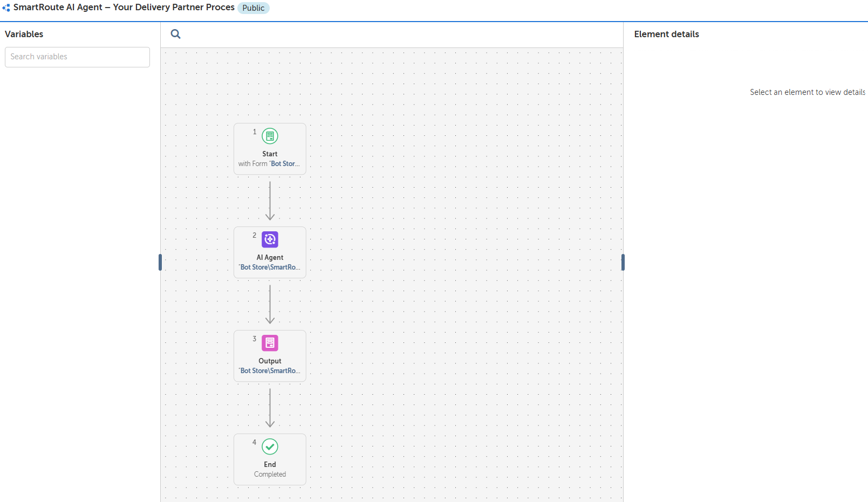The height and width of the screenshot is (502, 868).
Task: Select the End node's Completed label
Action: [x=270, y=475]
